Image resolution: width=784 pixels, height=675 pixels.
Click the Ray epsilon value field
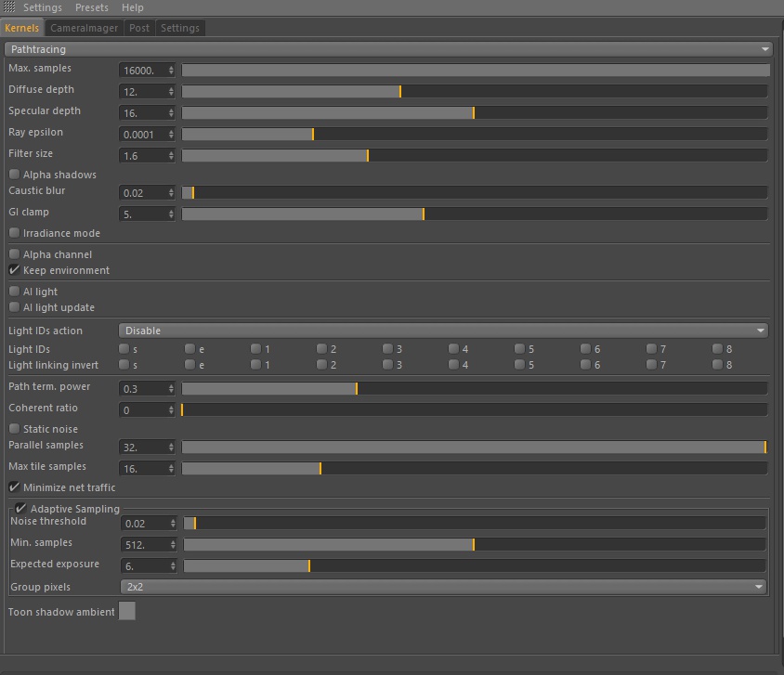pyautogui.click(x=143, y=135)
